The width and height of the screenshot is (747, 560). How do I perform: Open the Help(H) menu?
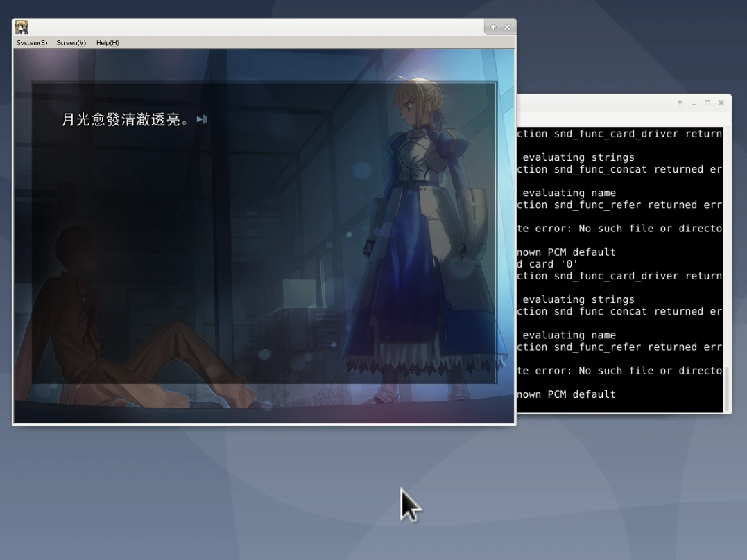(x=107, y=42)
